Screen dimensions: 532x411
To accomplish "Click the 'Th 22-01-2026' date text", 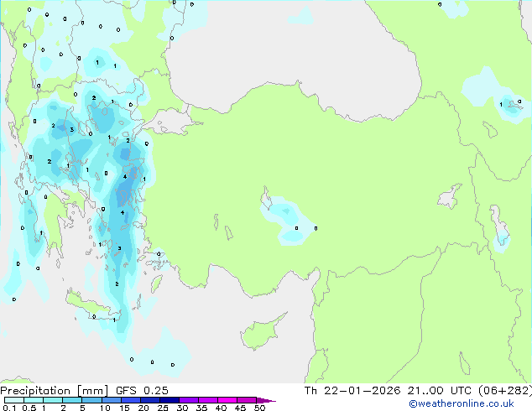I will (352, 391).
